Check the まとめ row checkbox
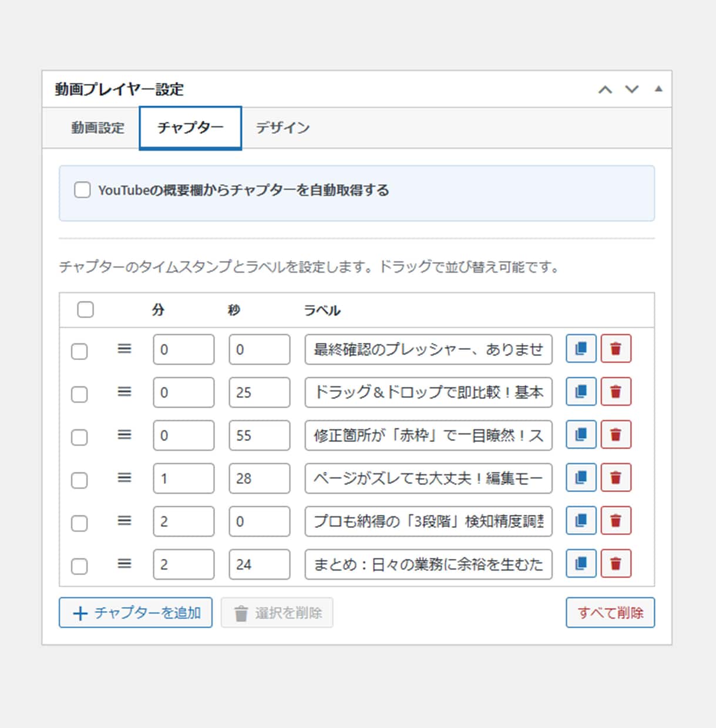 coord(79,565)
